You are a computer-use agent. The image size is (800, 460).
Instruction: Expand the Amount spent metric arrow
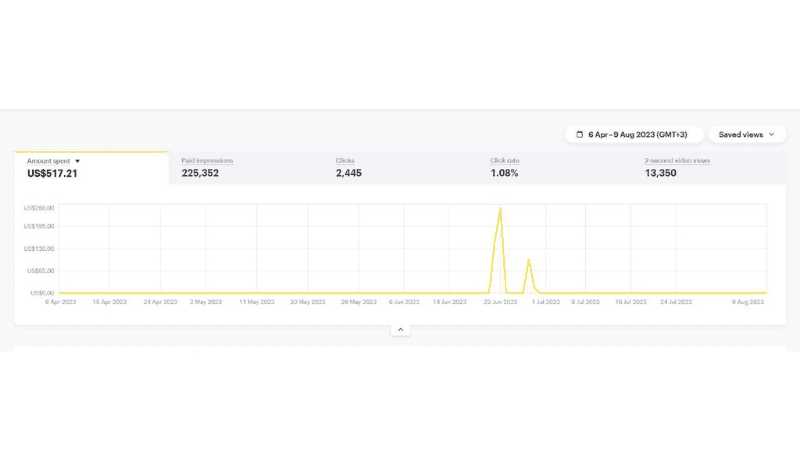click(78, 161)
